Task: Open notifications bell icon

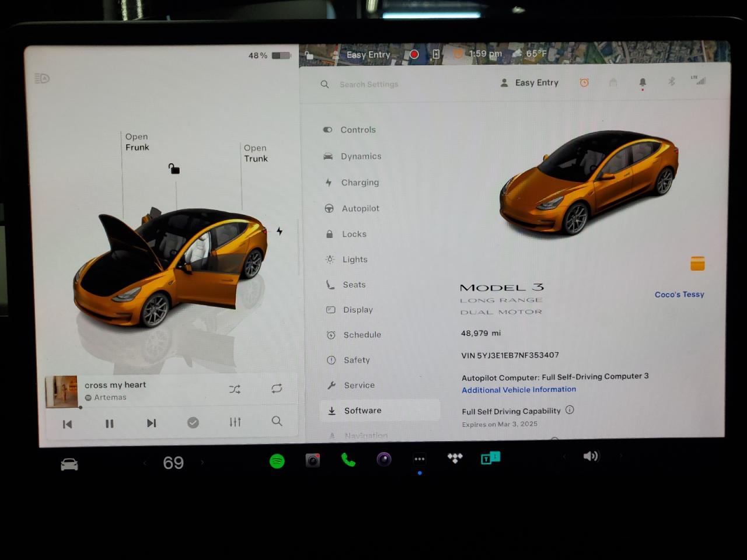Action: [643, 83]
